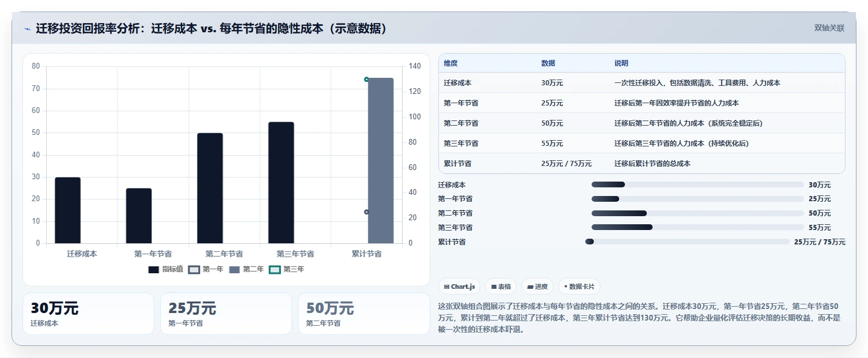The width and height of the screenshot is (868, 358).
Task: Click 第一年节省 cell in the table
Action: click(x=461, y=103)
